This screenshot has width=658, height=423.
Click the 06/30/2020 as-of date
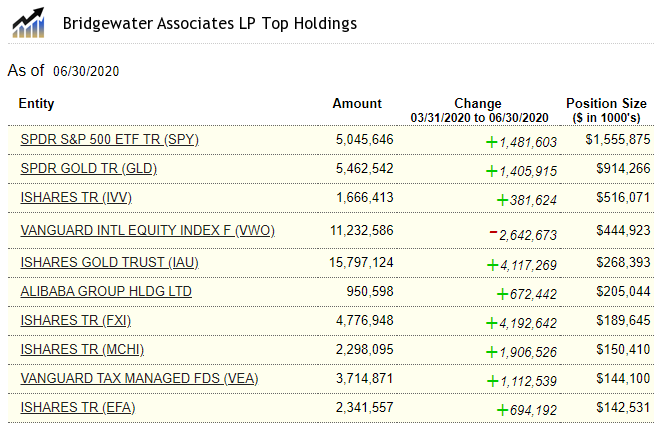click(86, 71)
